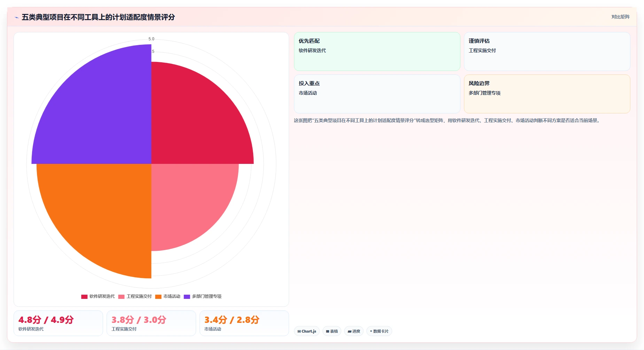Click the 5.0 axis label
644x350 pixels.
coord(151,39)
